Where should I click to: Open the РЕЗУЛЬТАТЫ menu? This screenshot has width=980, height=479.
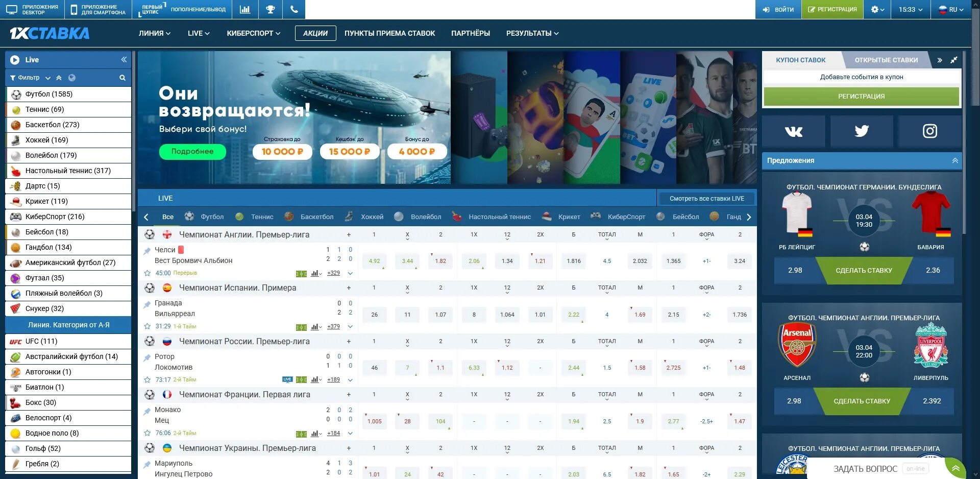pos(532,33)
